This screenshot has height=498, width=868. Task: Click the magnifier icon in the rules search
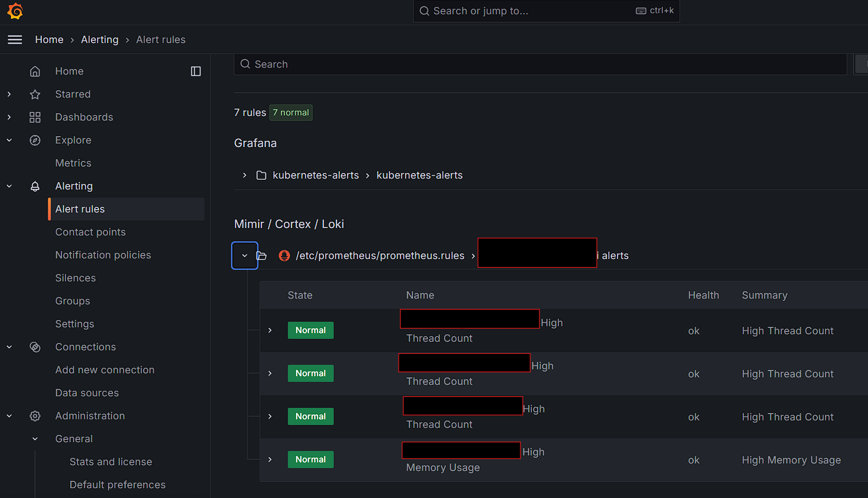click(245, 64)
